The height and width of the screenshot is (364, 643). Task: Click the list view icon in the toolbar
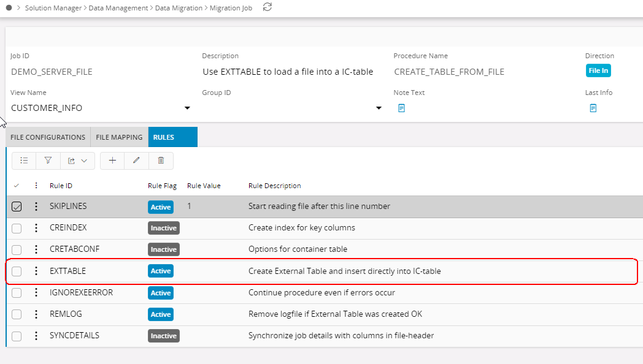[24, 161]
